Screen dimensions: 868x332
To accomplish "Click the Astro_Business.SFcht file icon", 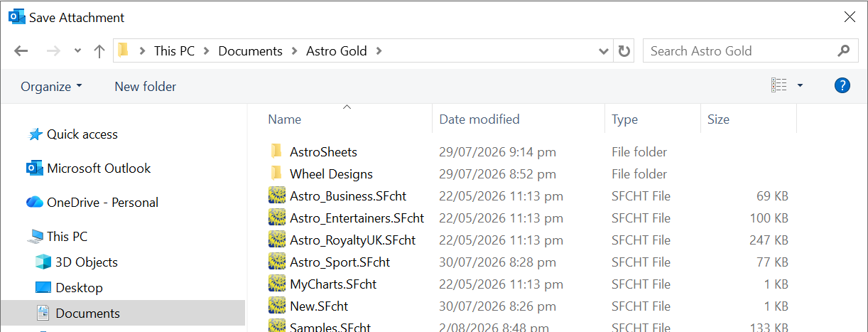I will tap(277, 196).
